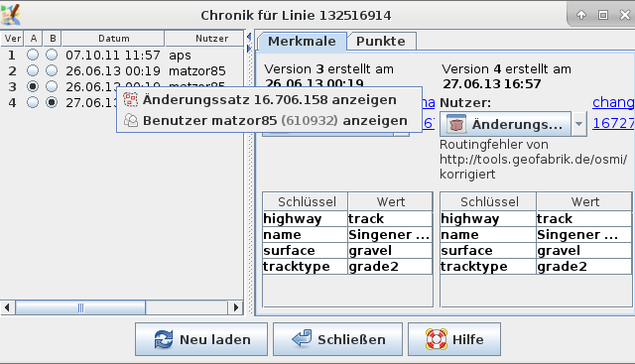
Task: Click track value in version 3 table
Action: 390,218
